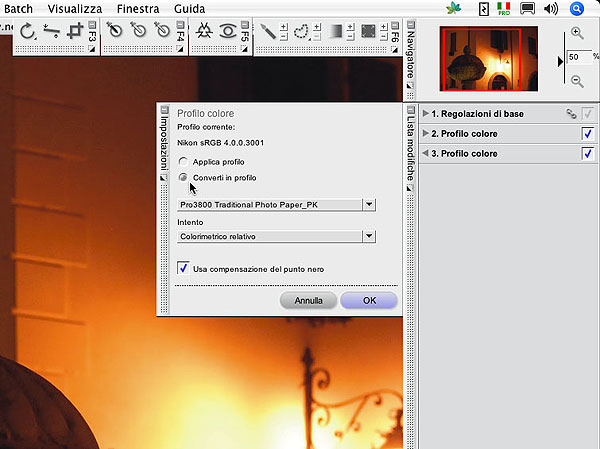This screenshot has height=449, width=600.
Task: Collapse Lista modifiche panel corner arrow
Action: (x=411, y=188)
